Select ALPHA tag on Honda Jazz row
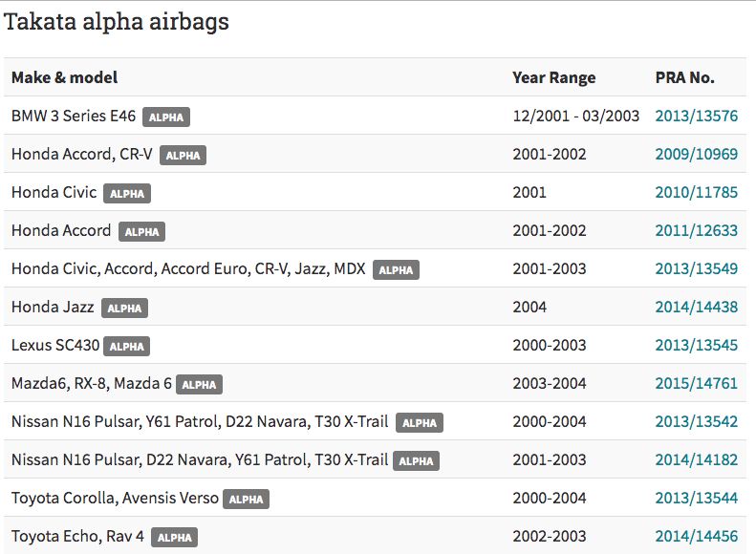Screen dimensions: 756x554 (124, 309)
